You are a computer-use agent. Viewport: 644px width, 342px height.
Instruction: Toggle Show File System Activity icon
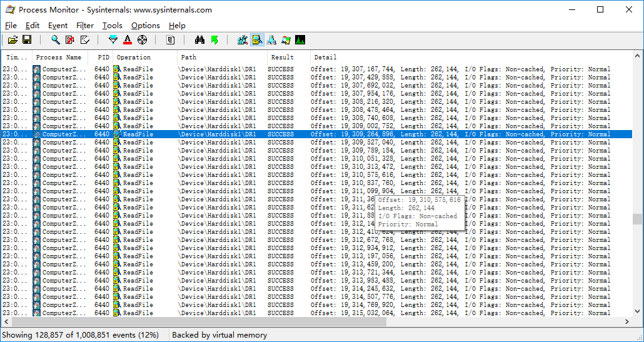[x=257, y=40]
